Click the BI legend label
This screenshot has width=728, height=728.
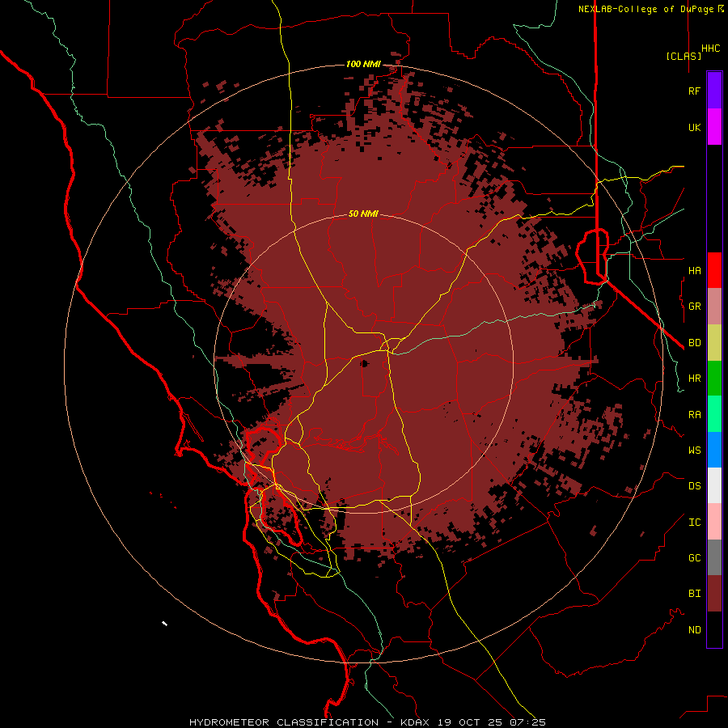694,594
